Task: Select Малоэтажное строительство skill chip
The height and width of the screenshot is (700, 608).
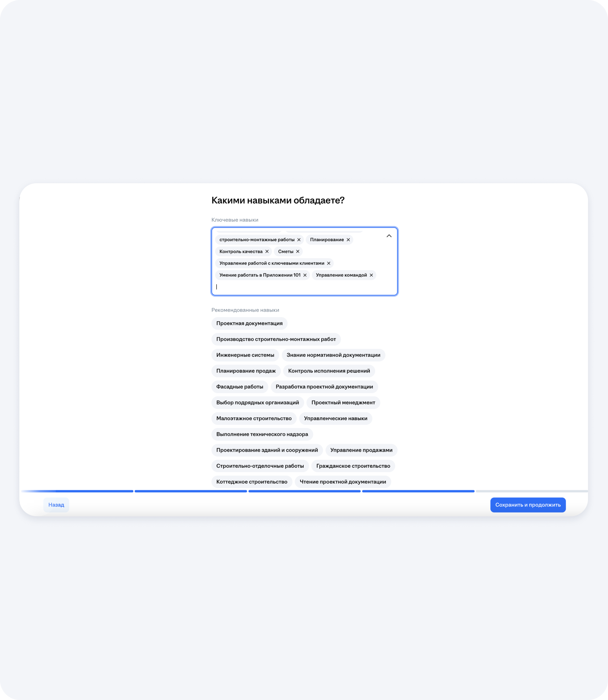Action: (x=254, y=418)
